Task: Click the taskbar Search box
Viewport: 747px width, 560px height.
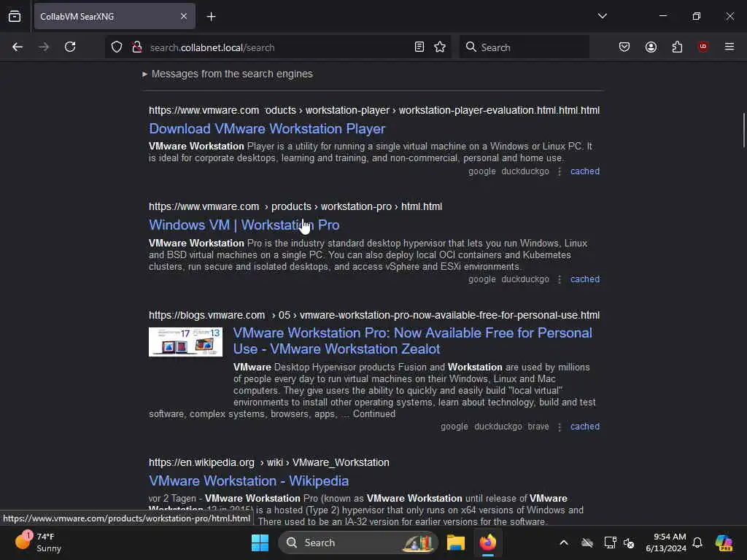Action: (358, 542)
